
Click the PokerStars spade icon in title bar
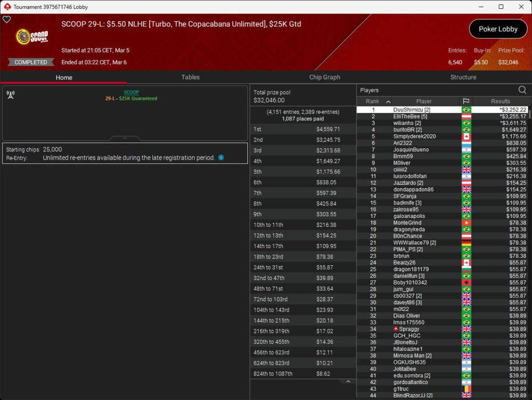7,7
